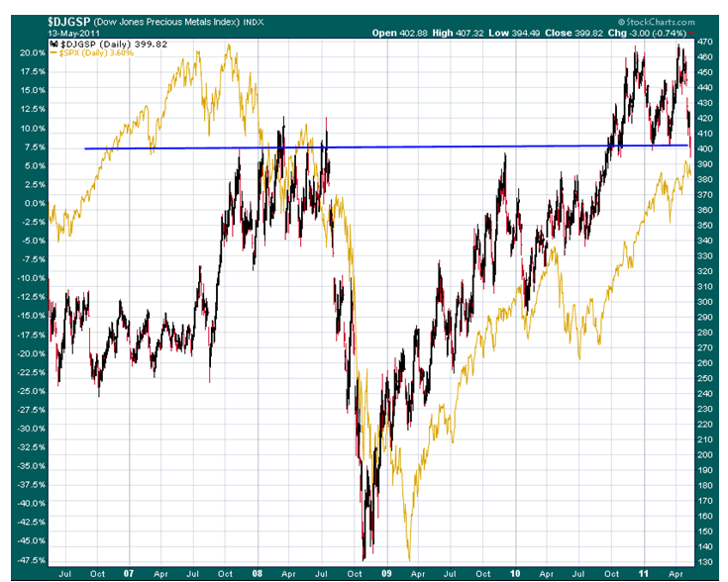The height and width of the screenshot is (582, 728).
Task: Click the '-32.5%' left axis label
Action: tap(31, 447)
